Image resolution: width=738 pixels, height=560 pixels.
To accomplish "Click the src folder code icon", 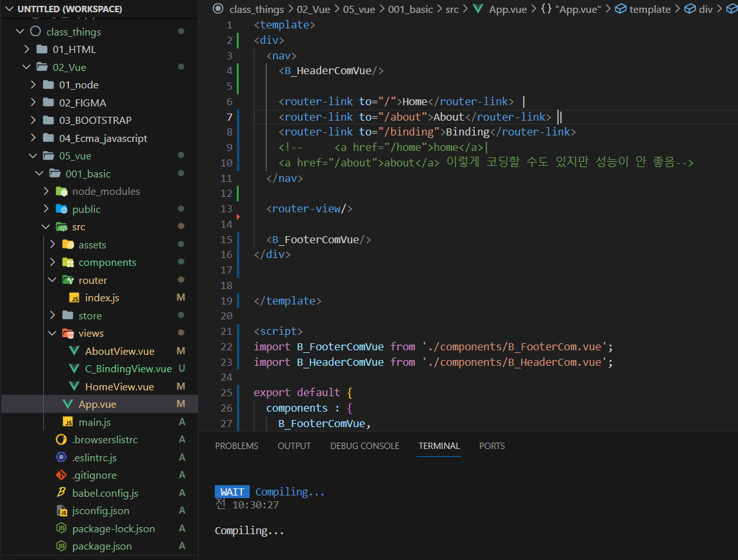I will click(x=62, y=227).
